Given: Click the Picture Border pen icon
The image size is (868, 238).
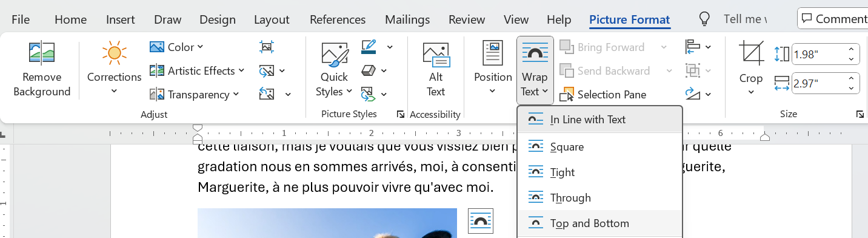Looking at the screenshot, I should pyautogui.click(x=369, y=47).
